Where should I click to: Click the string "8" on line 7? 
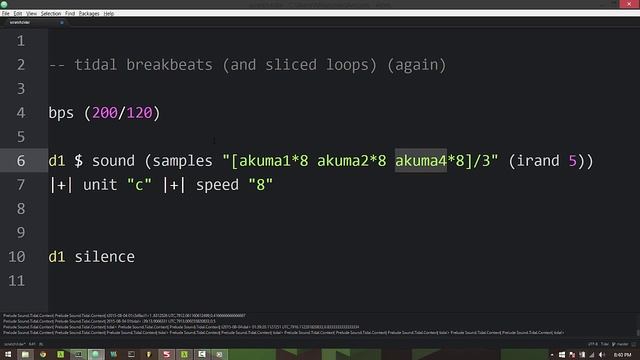260,185
